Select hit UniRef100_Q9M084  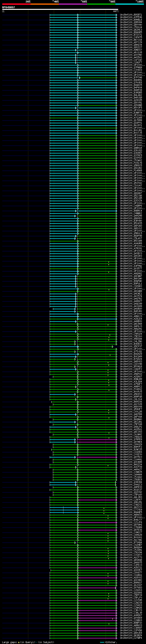[131, 22]
